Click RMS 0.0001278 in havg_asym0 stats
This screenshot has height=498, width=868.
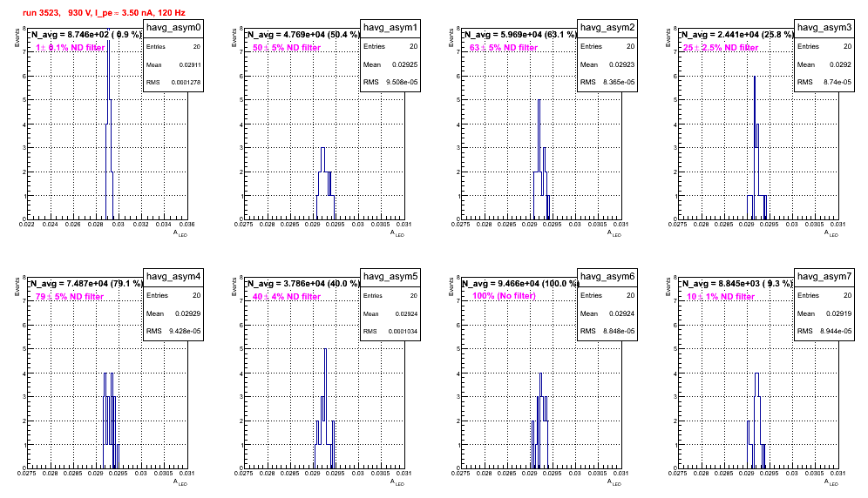[173, 83]
